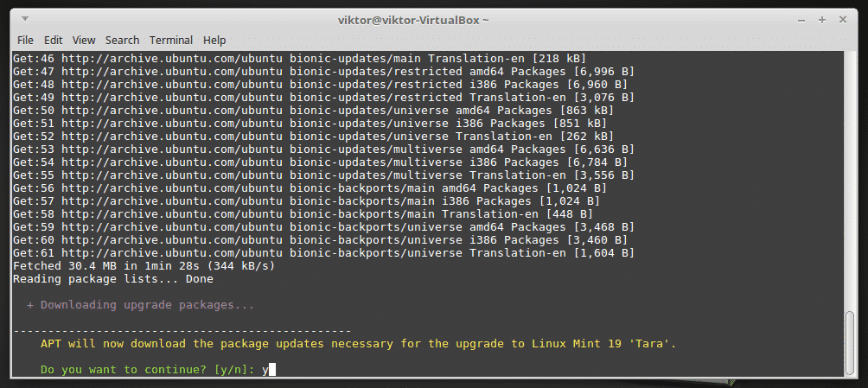Screen dimensions: 868x388
Task: Click the 'Downloading upgrade packages...' line
Action: click(147, 305)
